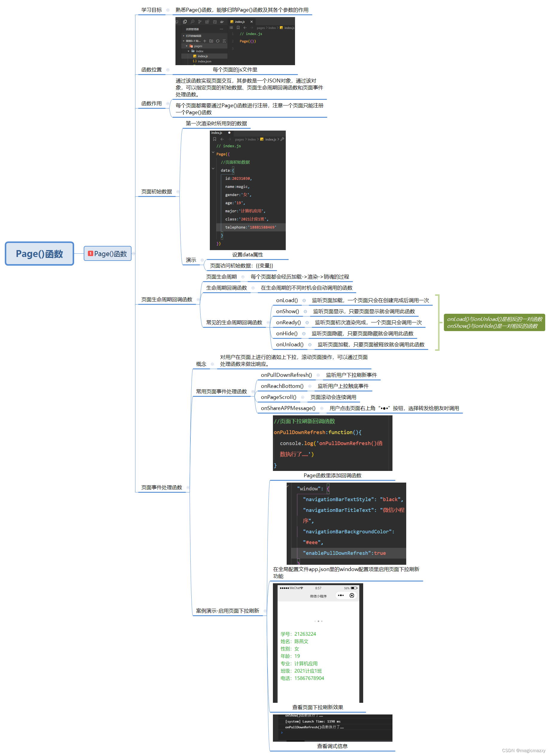Select the 函数作用 node
The width and height of the screenshot is (550, 756).
click(x=152, y=104)
